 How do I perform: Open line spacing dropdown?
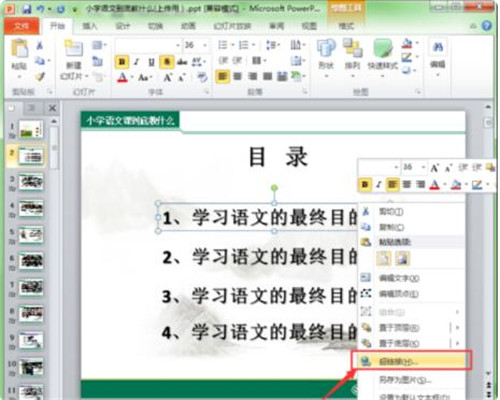point(273,45)
